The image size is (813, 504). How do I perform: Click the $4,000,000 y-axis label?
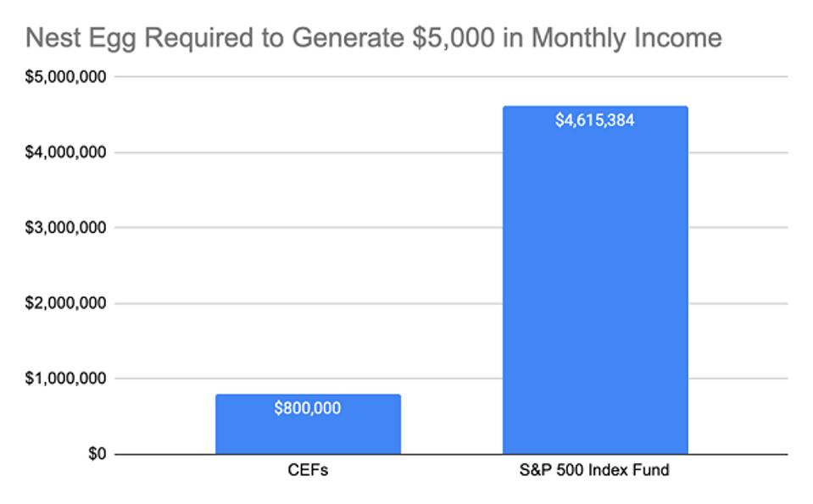66,152
